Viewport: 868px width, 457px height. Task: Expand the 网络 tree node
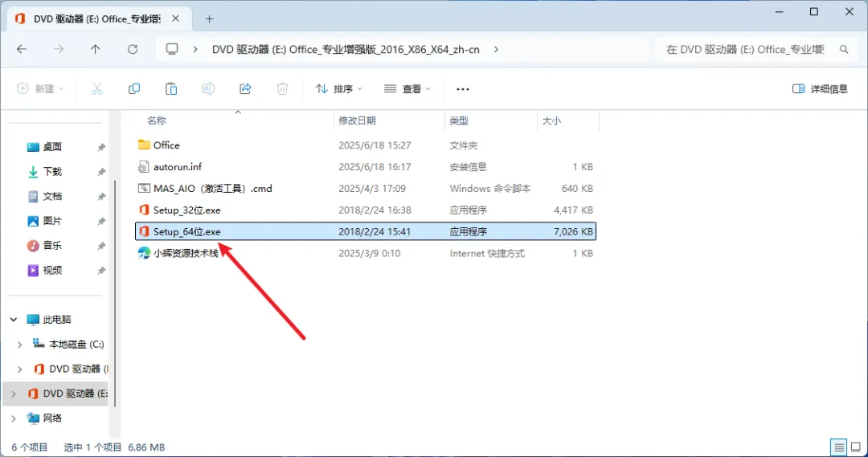14,418
